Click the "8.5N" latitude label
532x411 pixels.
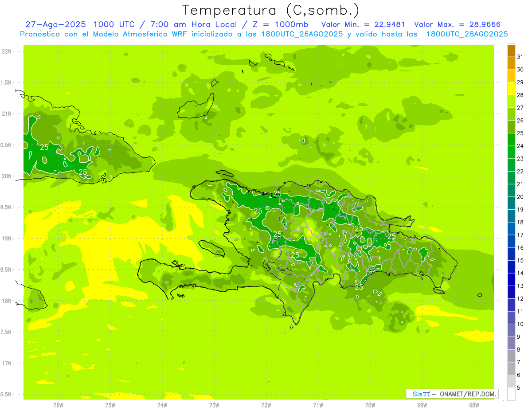click(7, 270)
